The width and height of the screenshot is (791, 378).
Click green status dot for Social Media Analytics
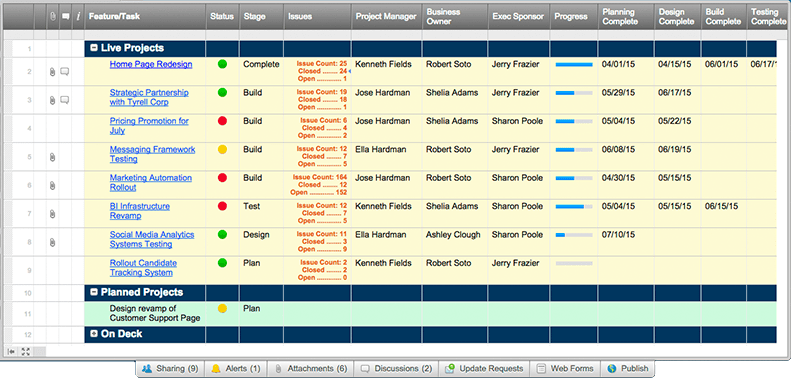point(222,235)
